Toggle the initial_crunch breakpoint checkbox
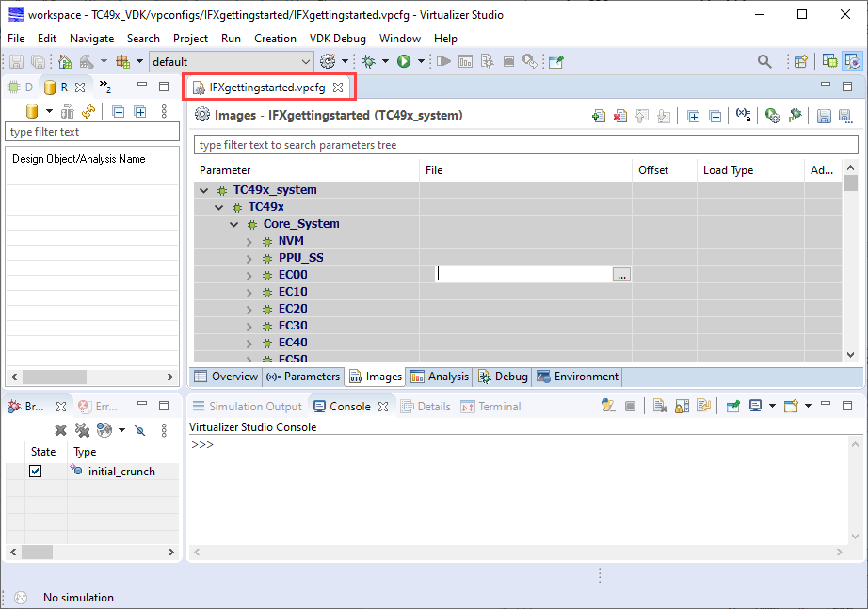The height and width of the screenshot is (609, 868). point(36,472)
